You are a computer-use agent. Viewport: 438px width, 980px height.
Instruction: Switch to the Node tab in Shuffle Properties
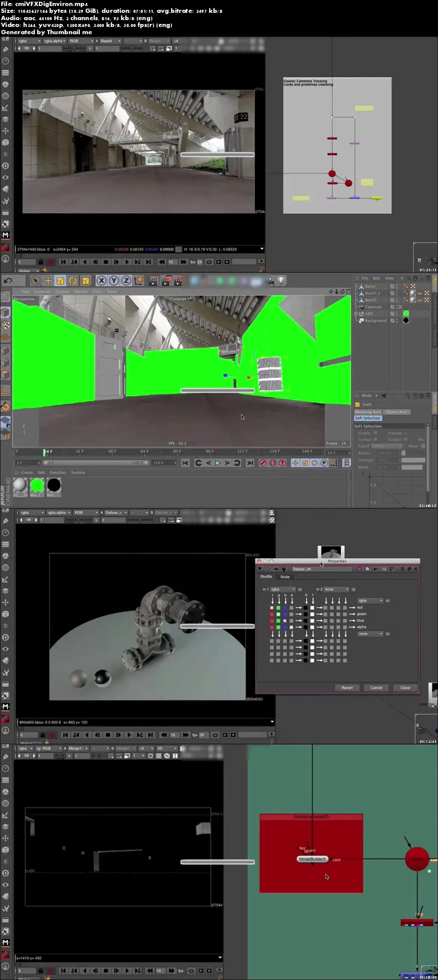click(x=285, y=577)
